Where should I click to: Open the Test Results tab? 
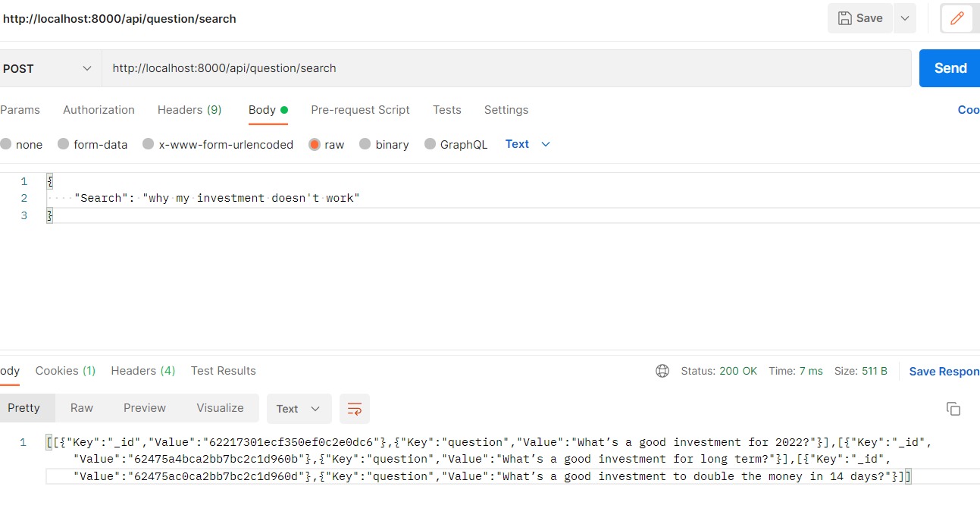(223, 371)
